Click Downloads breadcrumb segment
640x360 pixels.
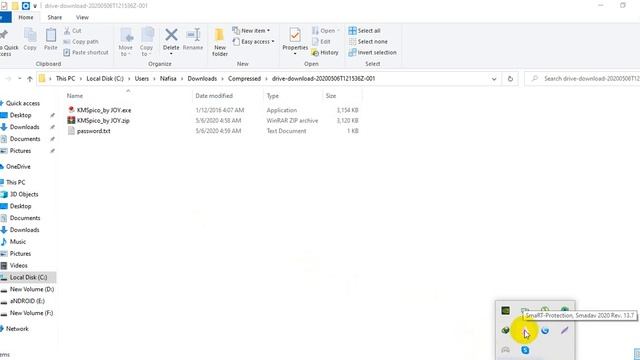click(202, 78)
